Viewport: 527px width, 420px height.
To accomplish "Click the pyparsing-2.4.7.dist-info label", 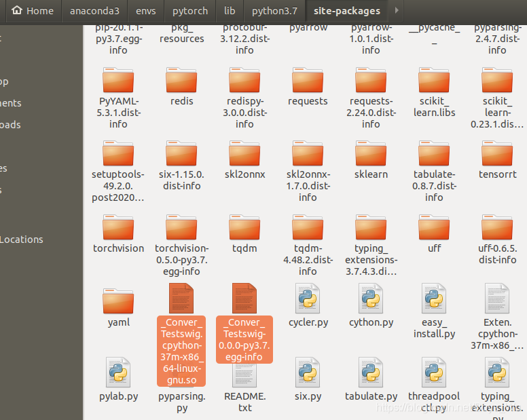I will [497, 39].
